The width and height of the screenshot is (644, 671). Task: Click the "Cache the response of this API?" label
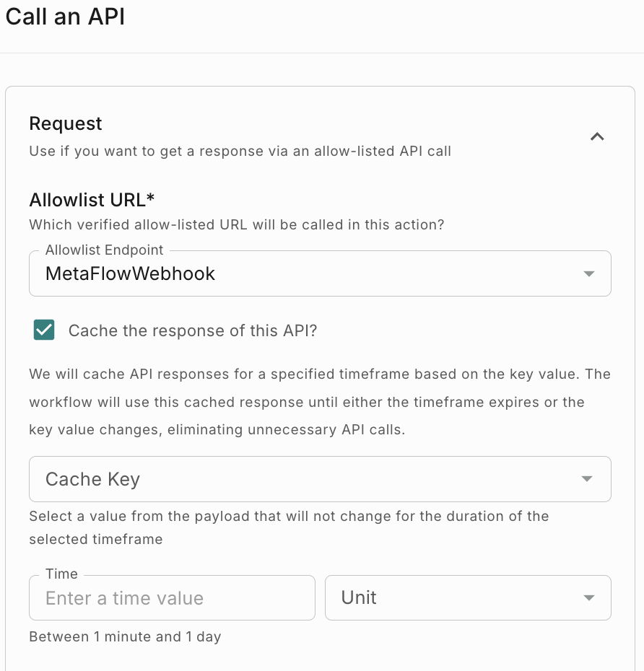193,330
